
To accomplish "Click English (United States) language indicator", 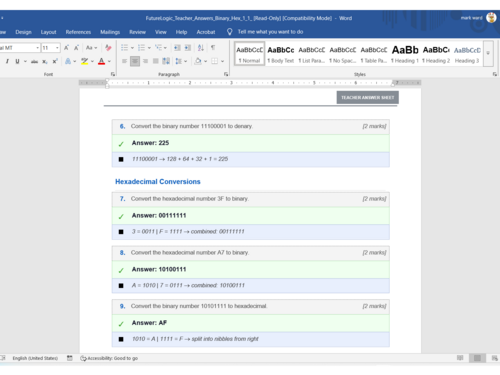I will 35,358.
